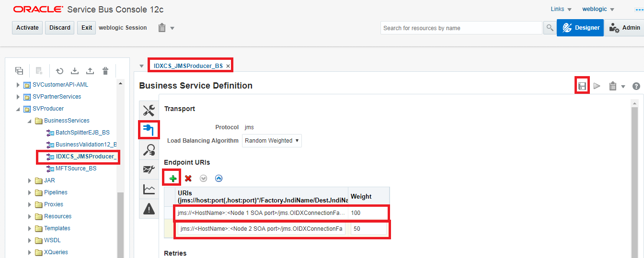This screenshot has width=644, height=258.
Task: Click the magnifier search button
Action: point(550,28)
